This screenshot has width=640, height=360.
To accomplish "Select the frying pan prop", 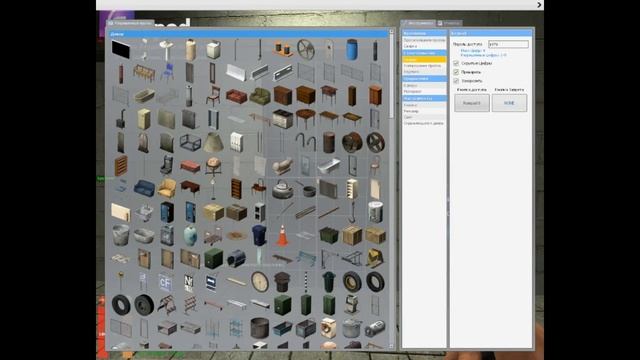I will (x=307, y=189).
